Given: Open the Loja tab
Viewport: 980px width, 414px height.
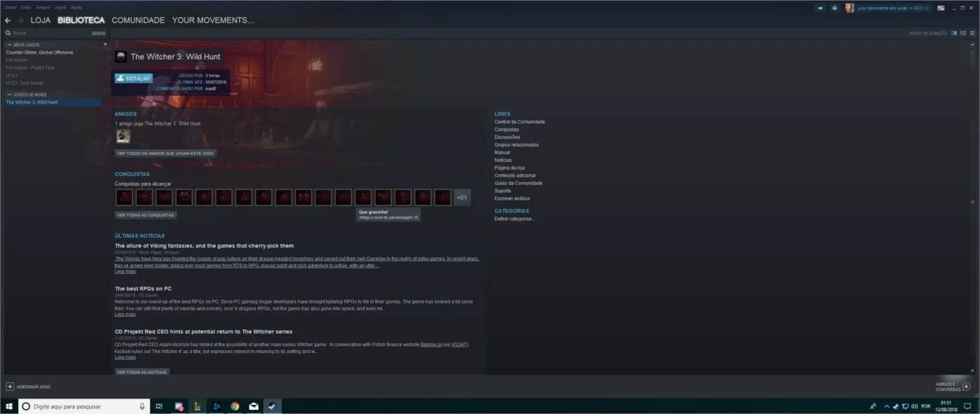Looking at the screenshot, I should (40, 20).
